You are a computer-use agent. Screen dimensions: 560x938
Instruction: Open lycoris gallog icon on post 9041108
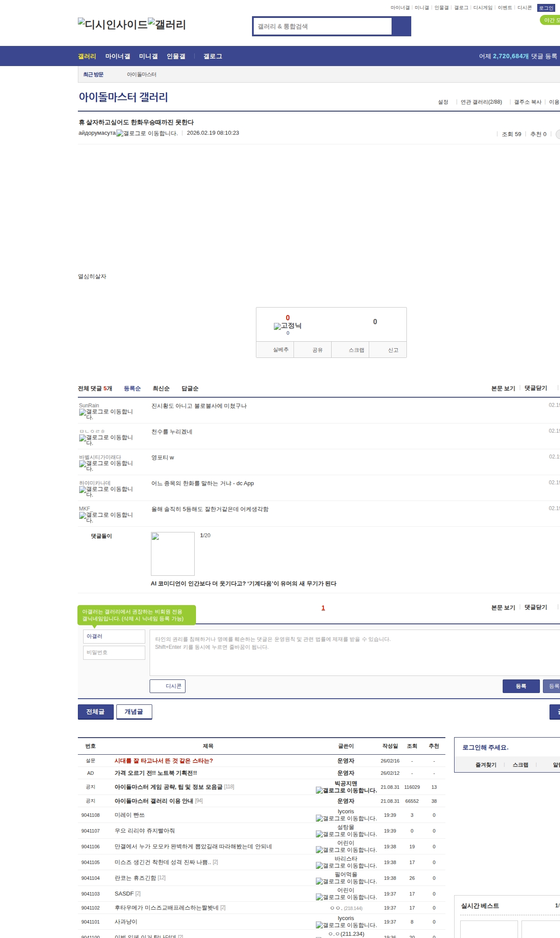click(x=346, y=818)
